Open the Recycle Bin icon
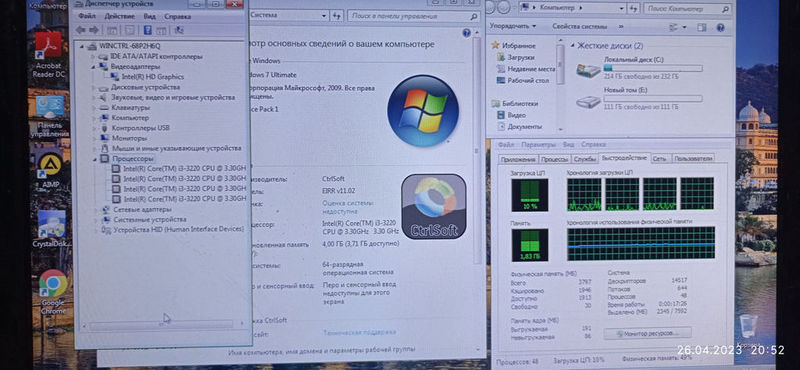Image resolution: width=800 pixels, height=370 pixels. [748, 326]
